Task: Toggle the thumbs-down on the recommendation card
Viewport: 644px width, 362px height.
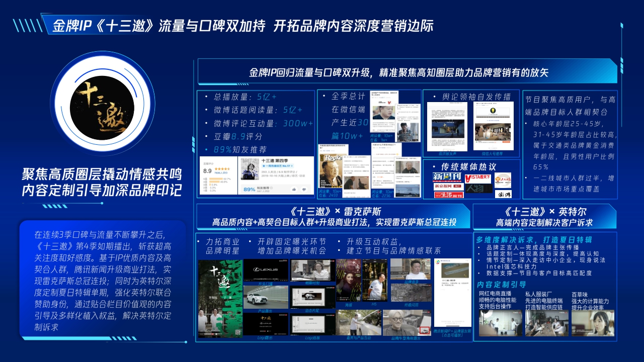Action: [x=304, y=190]
